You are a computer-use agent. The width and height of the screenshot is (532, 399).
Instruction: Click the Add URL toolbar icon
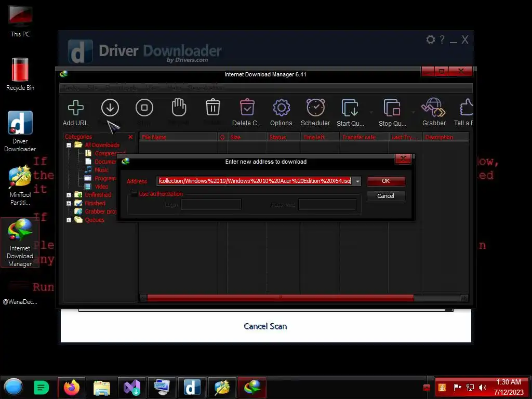(75, 108)
